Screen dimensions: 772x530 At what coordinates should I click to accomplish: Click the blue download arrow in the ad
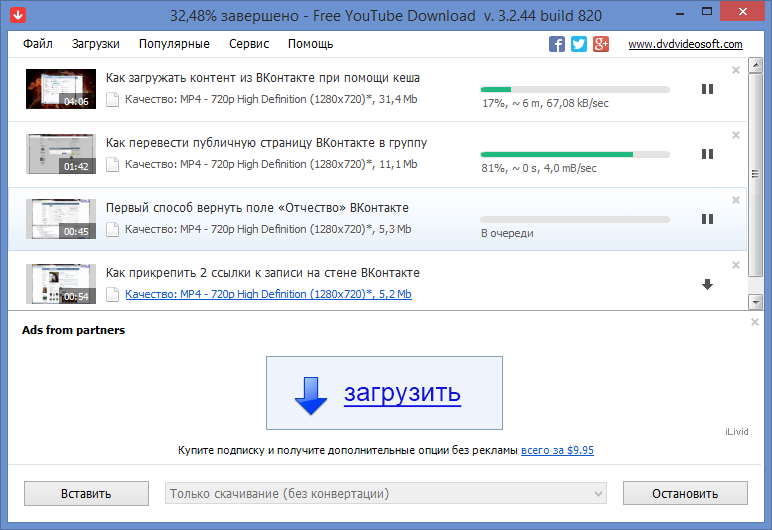point(311,396)
